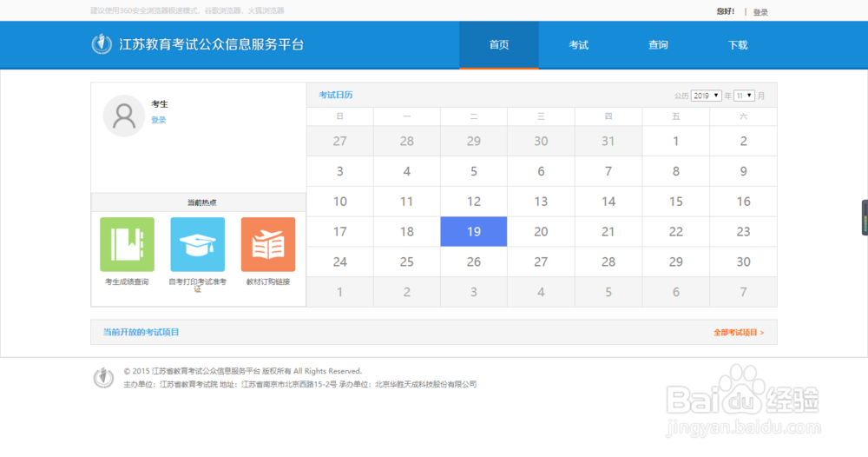The image size is (868, 457).
Task: Click the 当前开放的考试项目 heading
Action: tap(141, 332)
